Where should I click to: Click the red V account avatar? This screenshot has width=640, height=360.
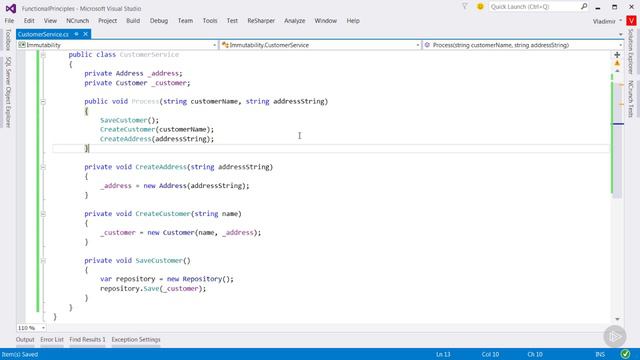point(631,21)
